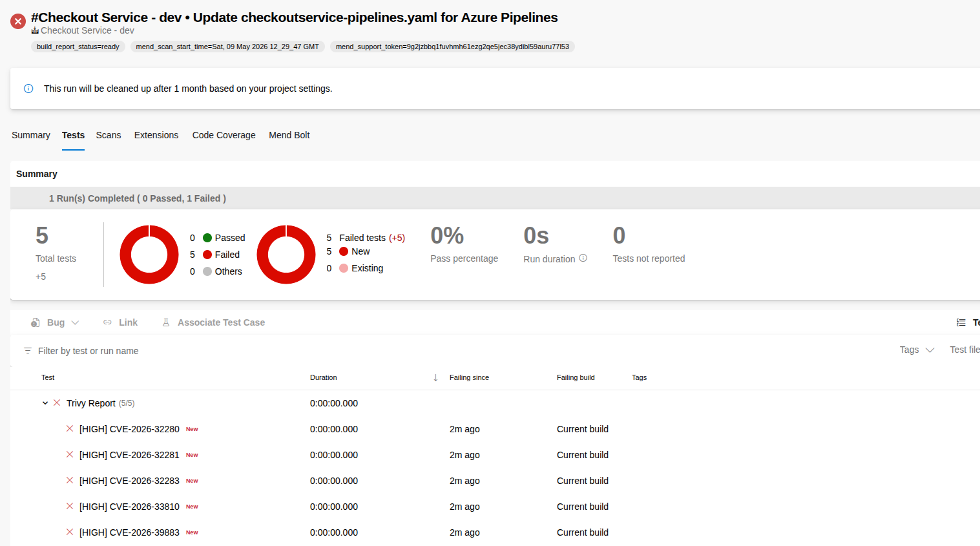
Task: Click the gray Others legend dot
Action: coord(207,271)
